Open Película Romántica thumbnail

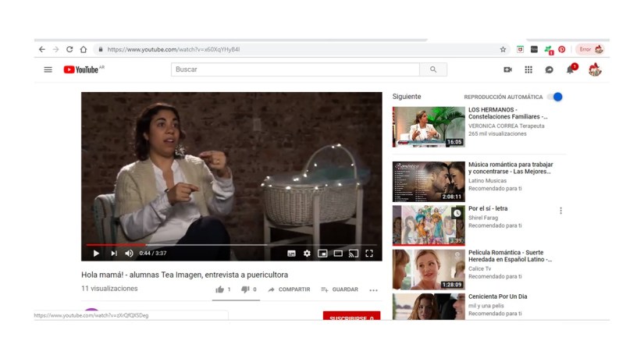coord(429,269)
